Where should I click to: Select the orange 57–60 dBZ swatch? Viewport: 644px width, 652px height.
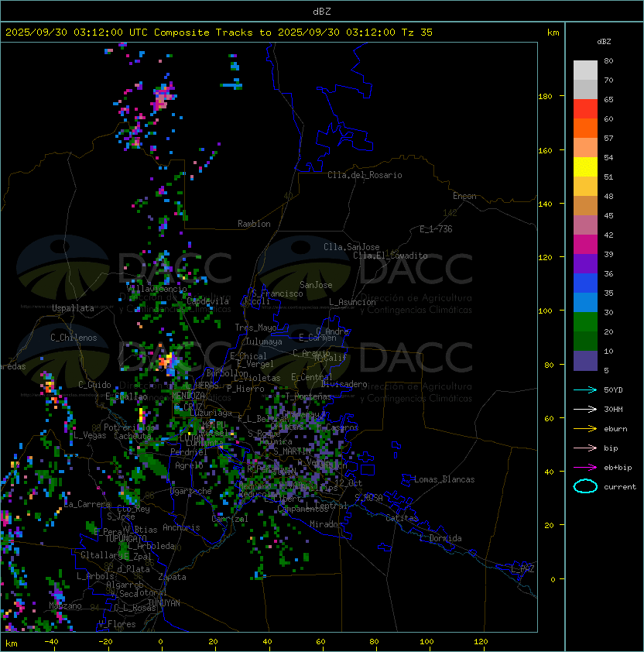(x=585, y=128)
